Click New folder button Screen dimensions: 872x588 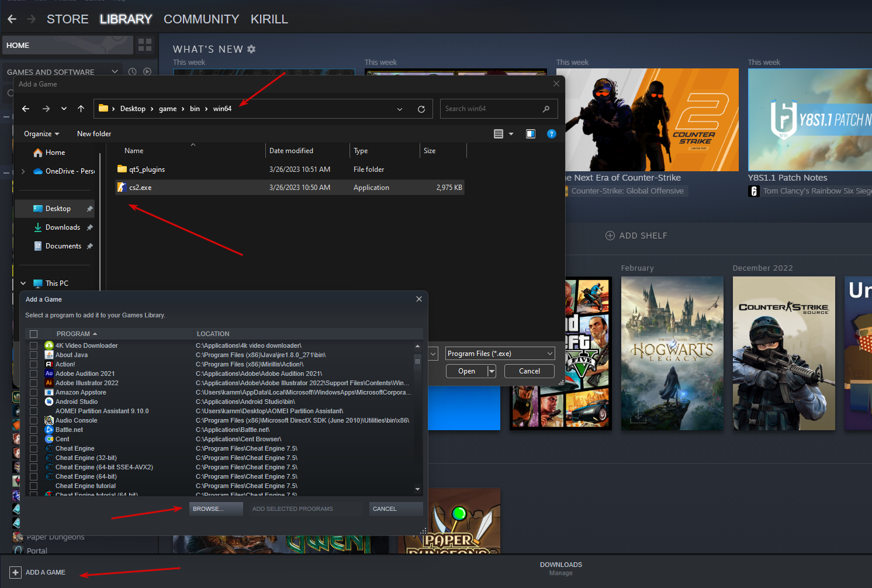94,134
